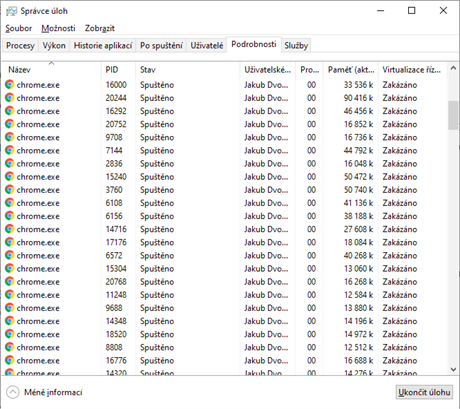The height and width of the screenshot is (409, 460).
Task: Click memory value 12 512 k
Action: [358, 347]
